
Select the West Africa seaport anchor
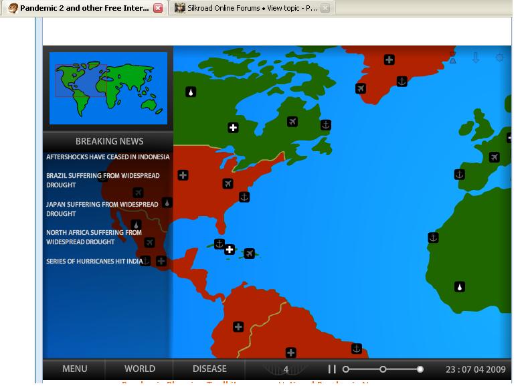[x=433, y=237]
